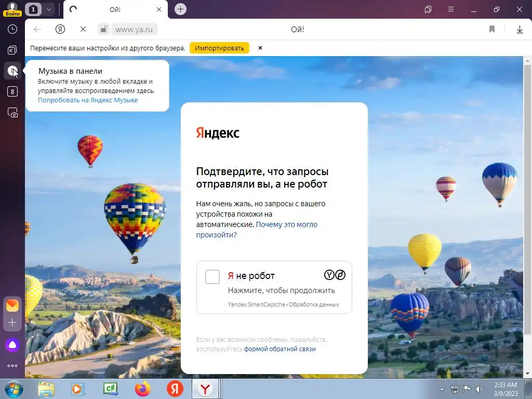The width and height of the screenshot is (532, 399).
Task: Open history clock icon in sidebar
Action: tap(12, 29)
